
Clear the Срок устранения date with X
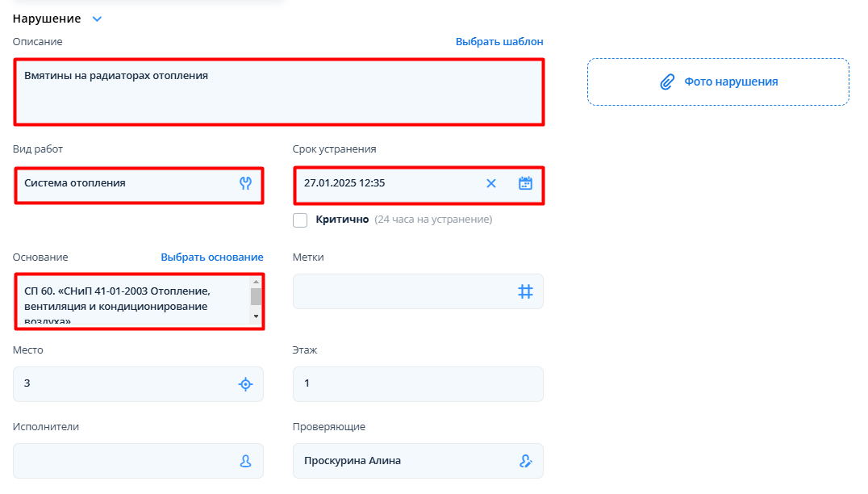(x=490, y=183)
